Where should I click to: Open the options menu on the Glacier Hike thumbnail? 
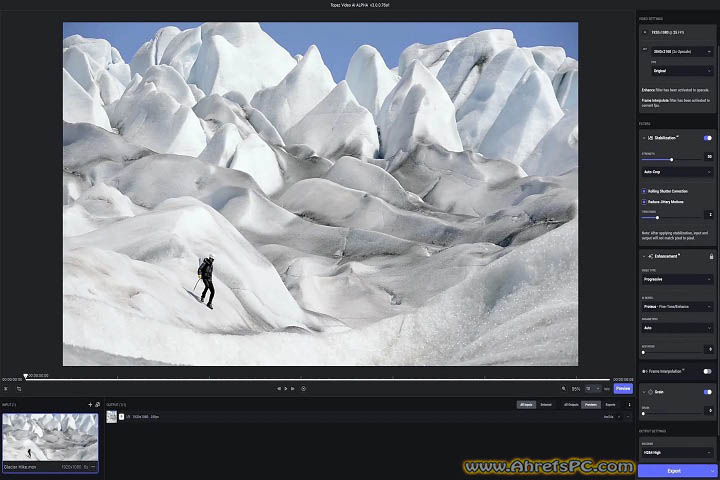coord(93,467)
